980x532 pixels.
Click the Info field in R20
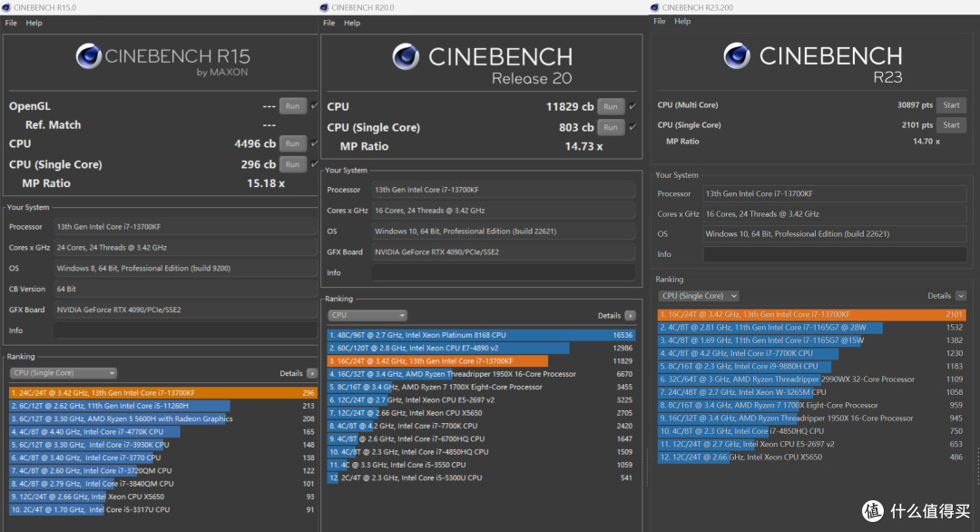[x=503, y=272]
